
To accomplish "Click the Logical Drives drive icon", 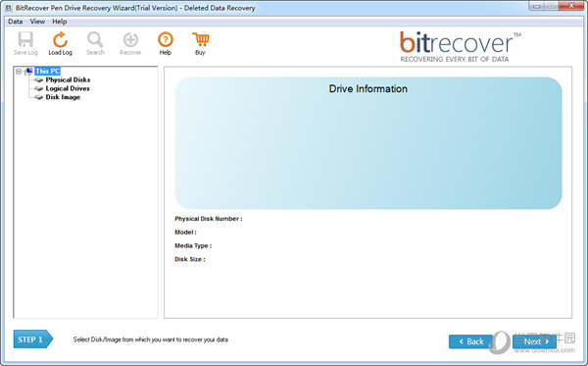I will 38,88.
